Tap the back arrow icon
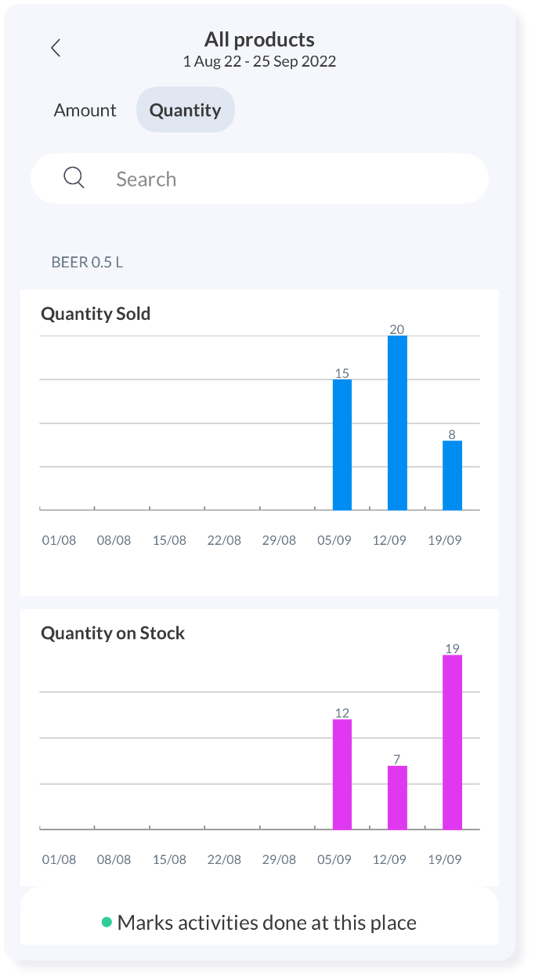This screenshot has height=980, width=535. [x=56, y=48]
